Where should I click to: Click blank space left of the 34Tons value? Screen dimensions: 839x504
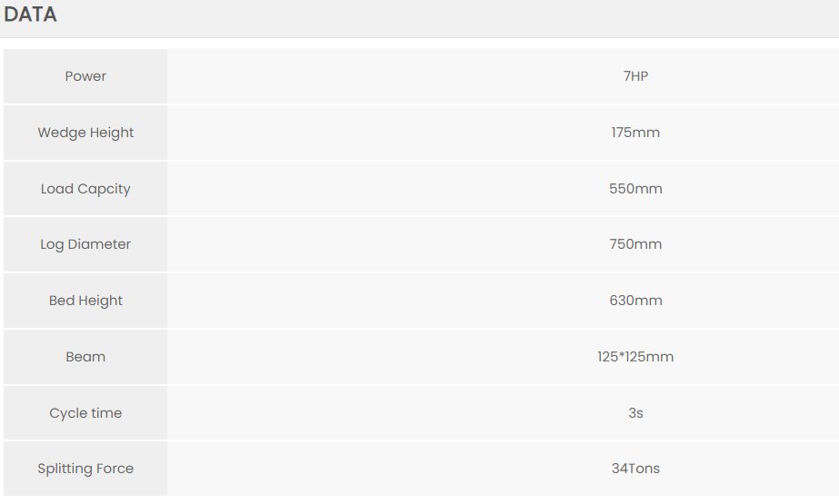[364, 469]
